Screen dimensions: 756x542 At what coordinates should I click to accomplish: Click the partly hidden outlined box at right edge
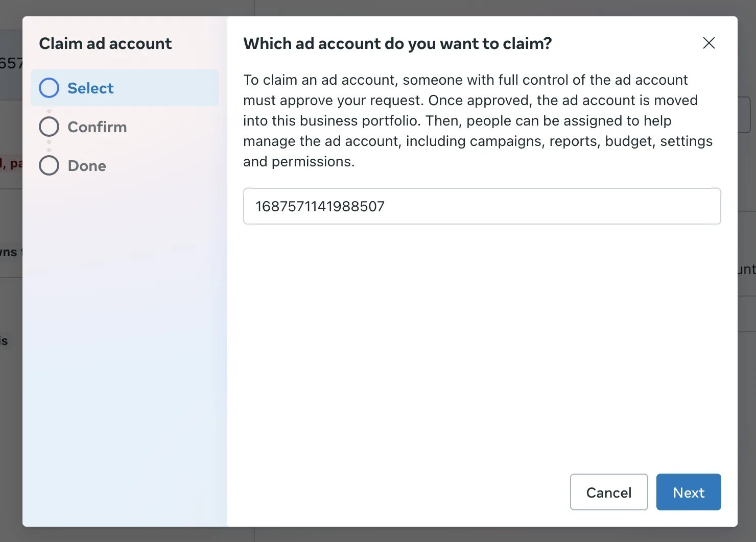744,115
